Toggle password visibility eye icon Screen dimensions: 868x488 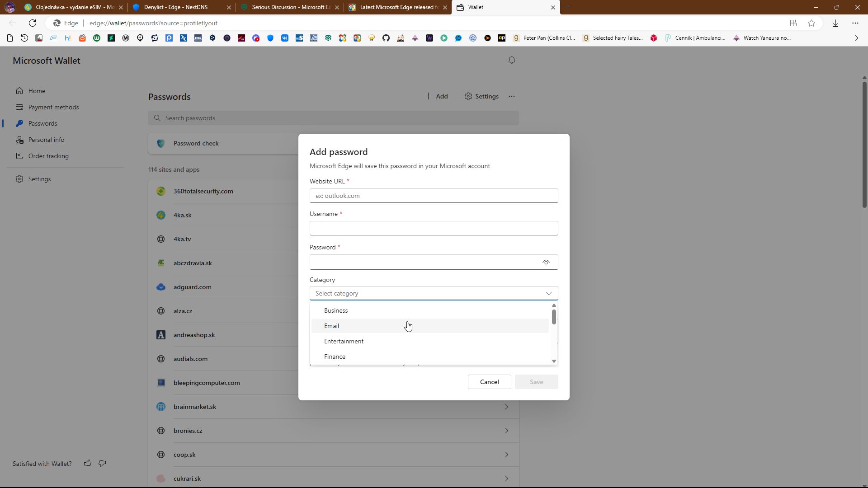(546, 263)
